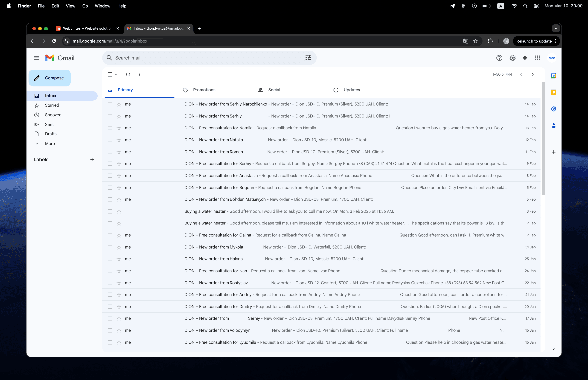Open Google apps grid
Image resolution: width=588 pixels, height=380 pixels.
pyautogui.click(x=537, y=58)
